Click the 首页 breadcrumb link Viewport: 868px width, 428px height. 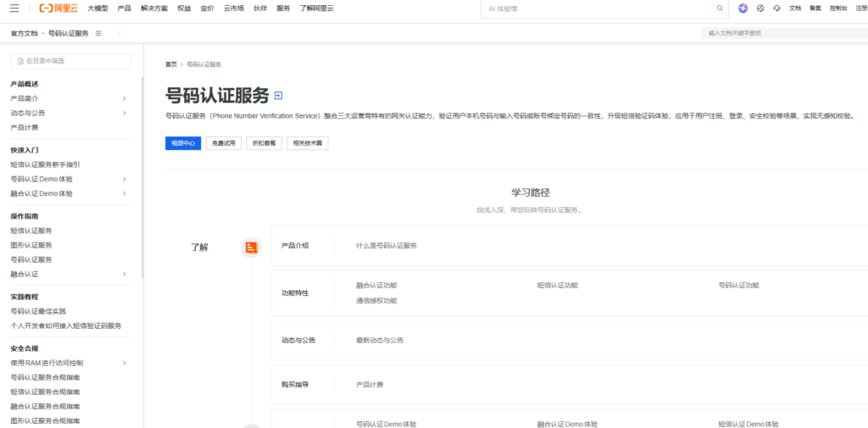click(x=171, y=64)
